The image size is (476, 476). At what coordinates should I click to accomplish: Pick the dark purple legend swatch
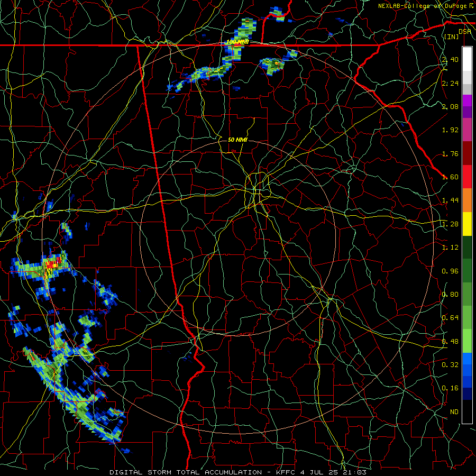point(467,112)
